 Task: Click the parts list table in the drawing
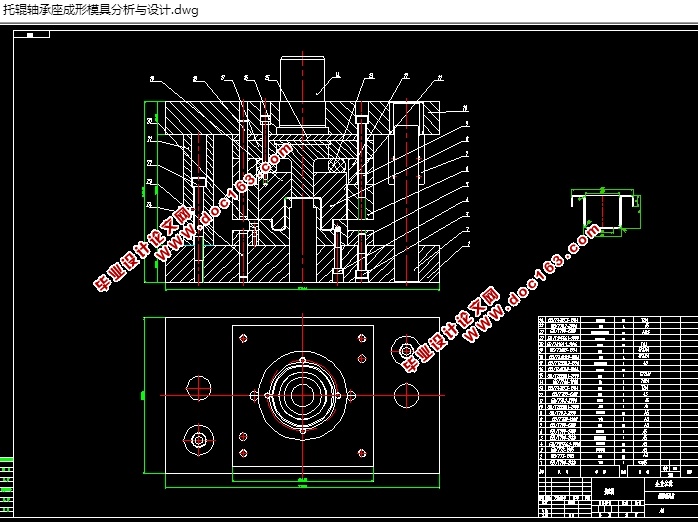point(618,391)
